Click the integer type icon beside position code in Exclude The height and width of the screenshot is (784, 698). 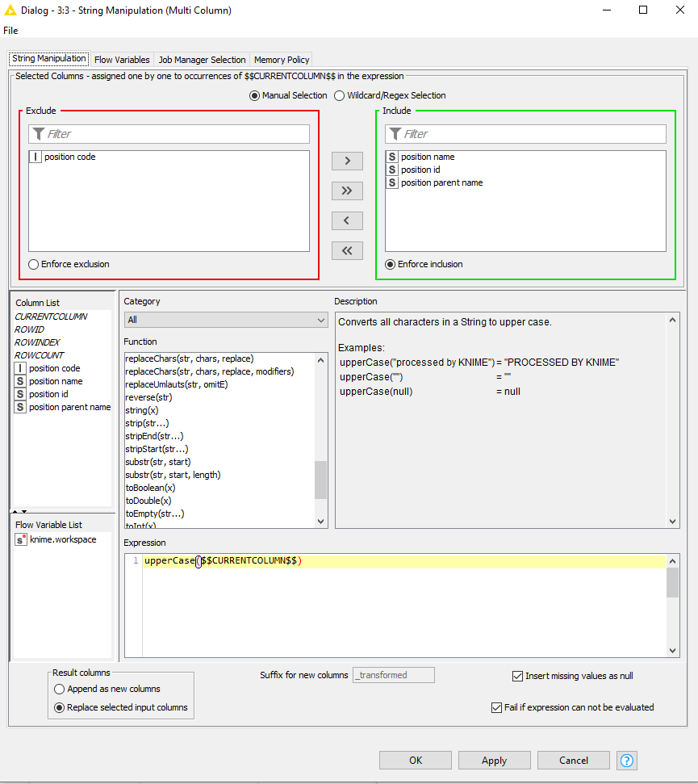(36, 157)
